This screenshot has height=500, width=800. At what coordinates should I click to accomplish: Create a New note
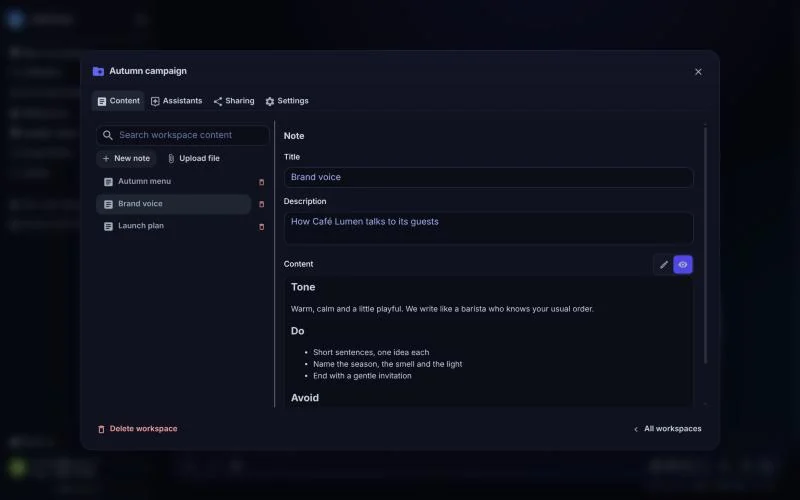[x=126, y=159]
